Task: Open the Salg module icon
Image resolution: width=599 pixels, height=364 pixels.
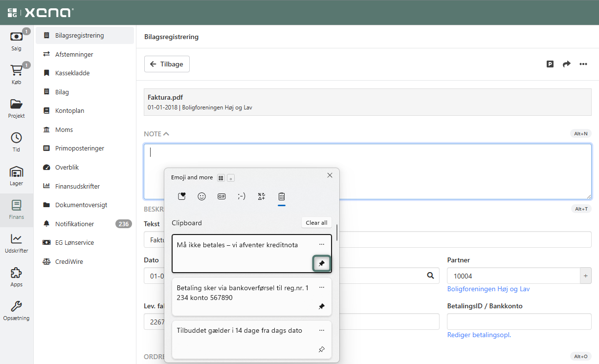Action: [x=16, y=37]
